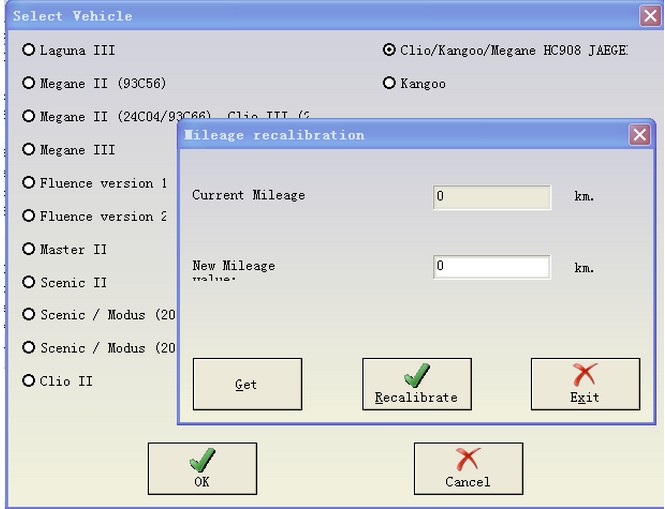Choose Megane II (24C04/93C66) radio option

29,116
